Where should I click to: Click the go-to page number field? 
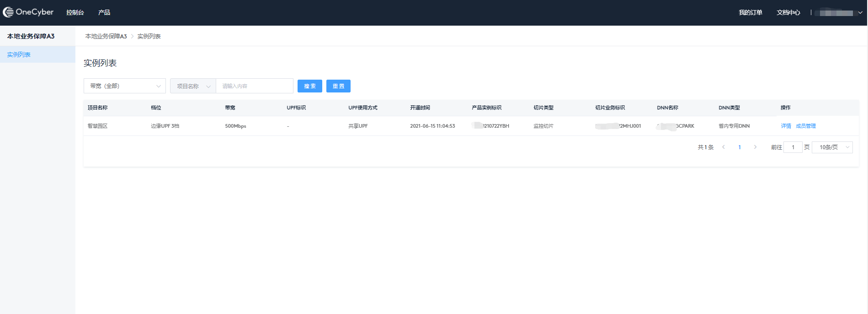tap(793, 147)
